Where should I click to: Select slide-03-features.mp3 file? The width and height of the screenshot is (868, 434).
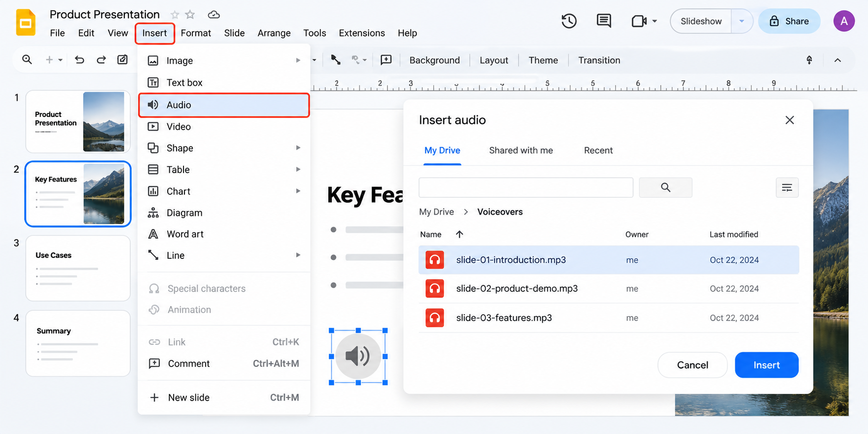(609, 318)
